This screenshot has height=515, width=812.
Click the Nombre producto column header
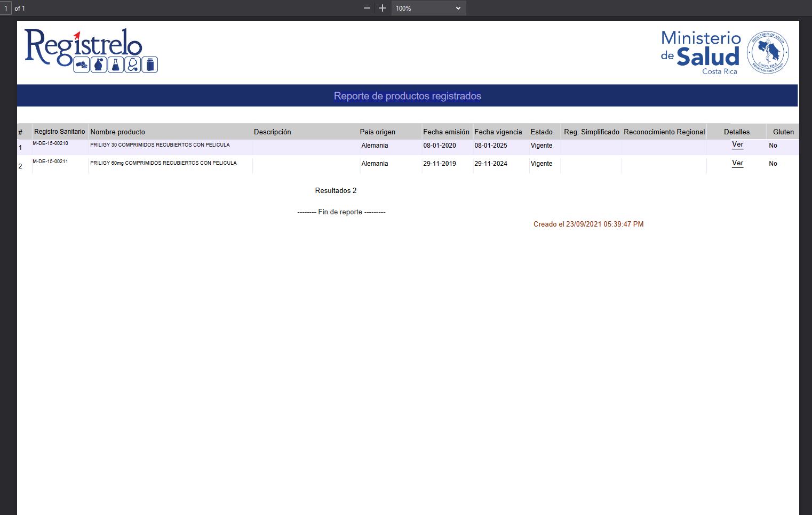117,132
